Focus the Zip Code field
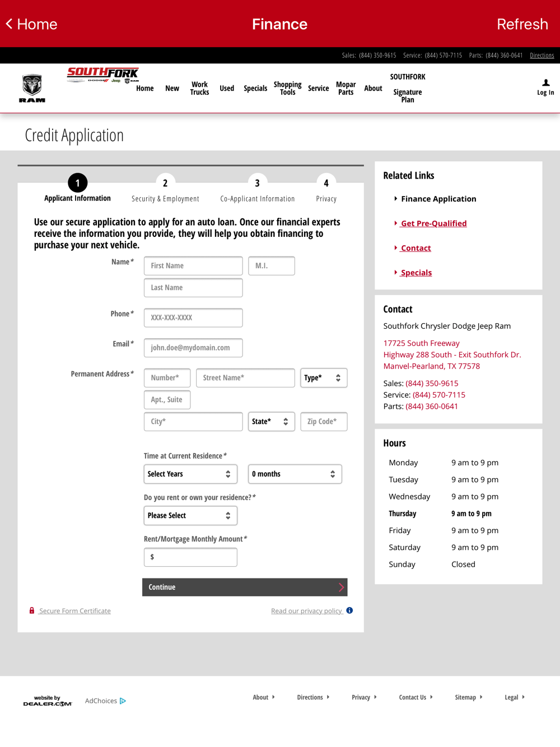Image resolution: width=560 pixels, height=747 pixels. point(324,422)
